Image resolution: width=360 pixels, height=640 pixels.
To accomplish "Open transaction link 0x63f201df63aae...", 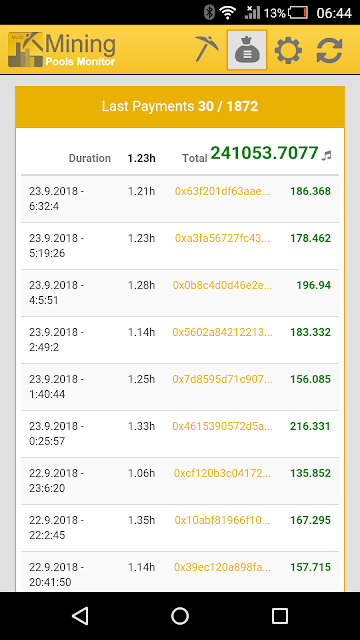I will point(222,191).
